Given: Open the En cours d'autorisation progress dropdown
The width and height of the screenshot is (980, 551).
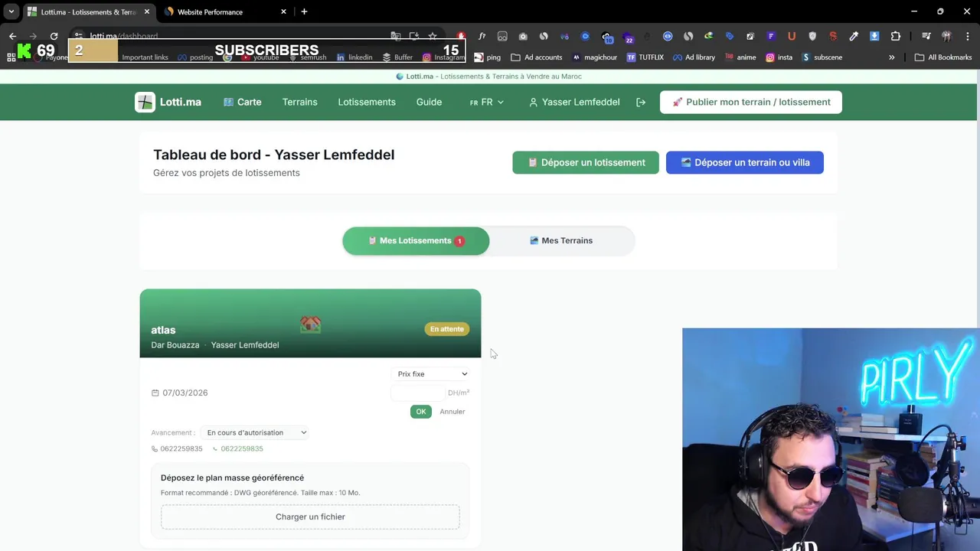Looking at the screenshot, I should click(x=255, y=432).
